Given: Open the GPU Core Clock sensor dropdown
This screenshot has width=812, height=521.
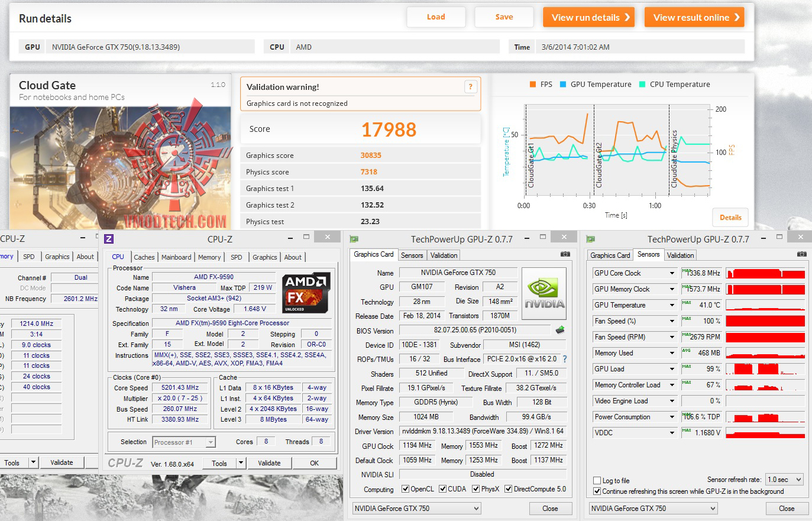Looking at the screenshot, I should (672, 273).
